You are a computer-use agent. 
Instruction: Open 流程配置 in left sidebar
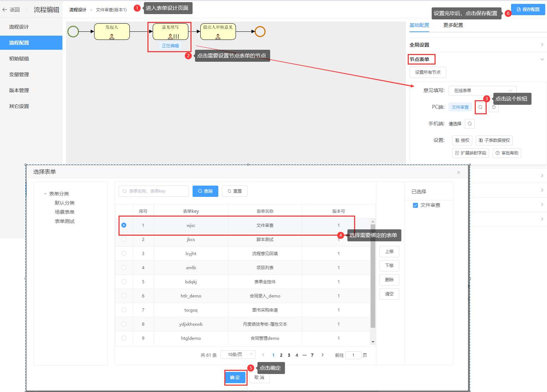(31, 43)
